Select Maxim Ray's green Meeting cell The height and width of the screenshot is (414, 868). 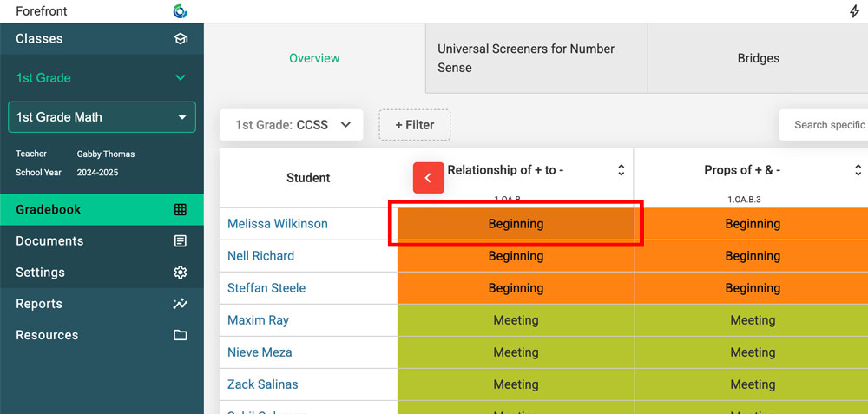tap(516, 320)
